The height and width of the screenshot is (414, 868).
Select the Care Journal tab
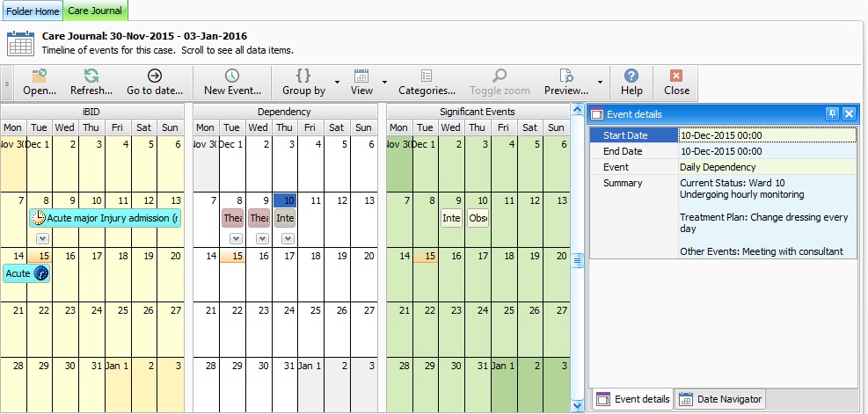(96, 11)
